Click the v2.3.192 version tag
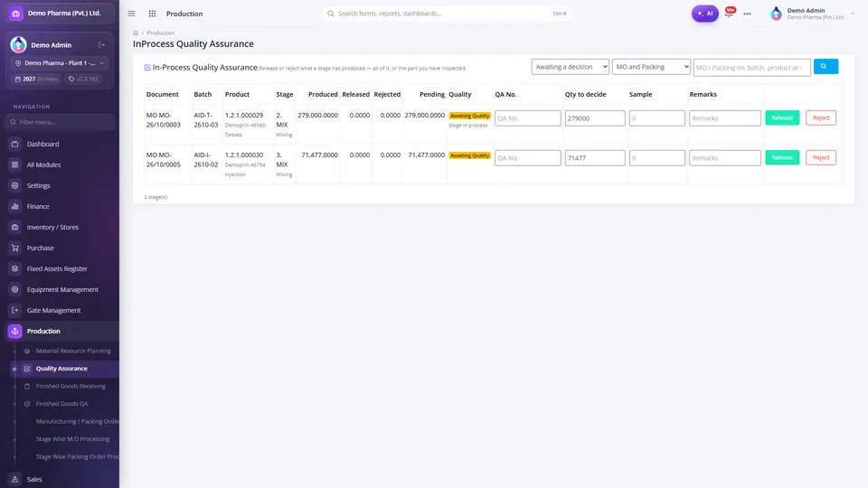This screenshot has width=868, height=488. pos(83,80)
